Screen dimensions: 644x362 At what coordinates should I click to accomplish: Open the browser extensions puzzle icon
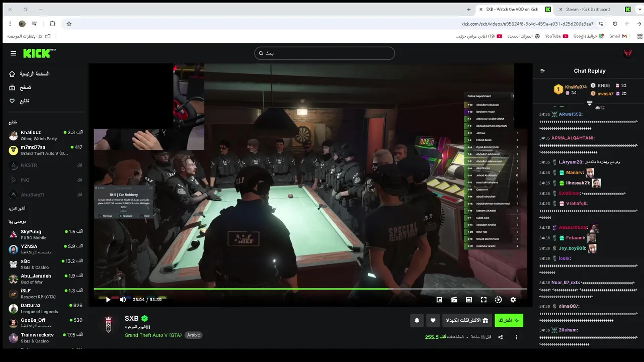pos(52,24)
